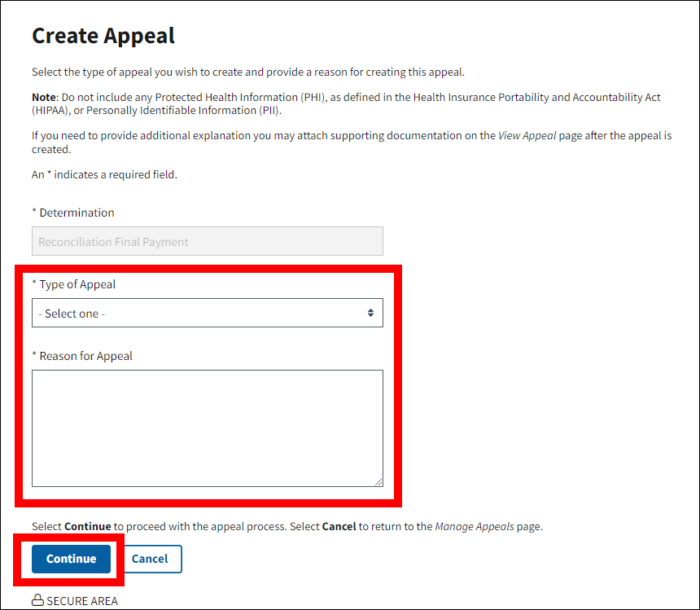Click the disabled Reconciliation Final Payment field
This screenshot has height=610, width=700.
(x=207, y=242)
